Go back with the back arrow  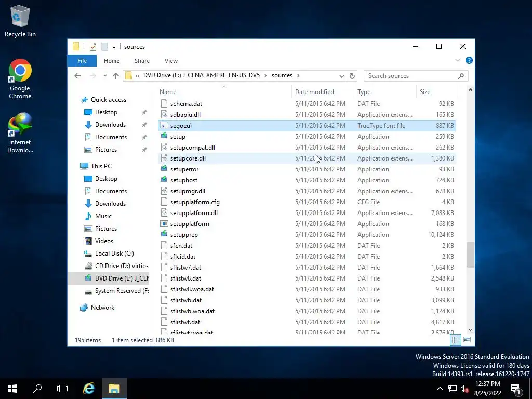pyautogui.click(x=77, y=76)
